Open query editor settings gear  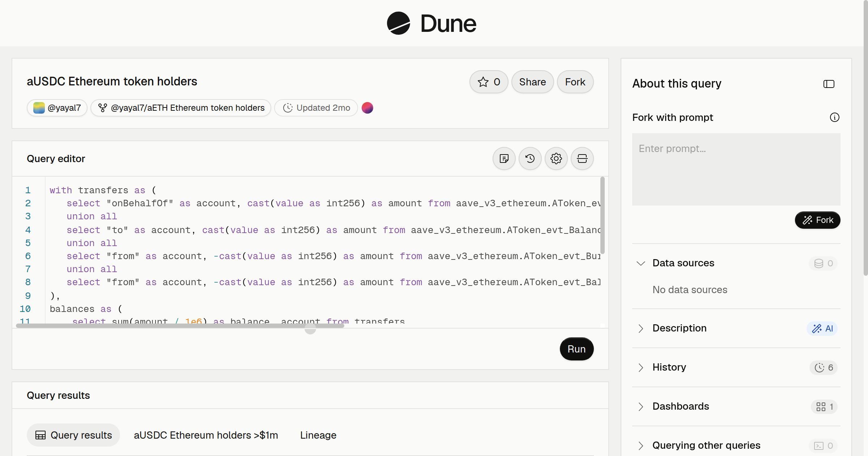556,159
